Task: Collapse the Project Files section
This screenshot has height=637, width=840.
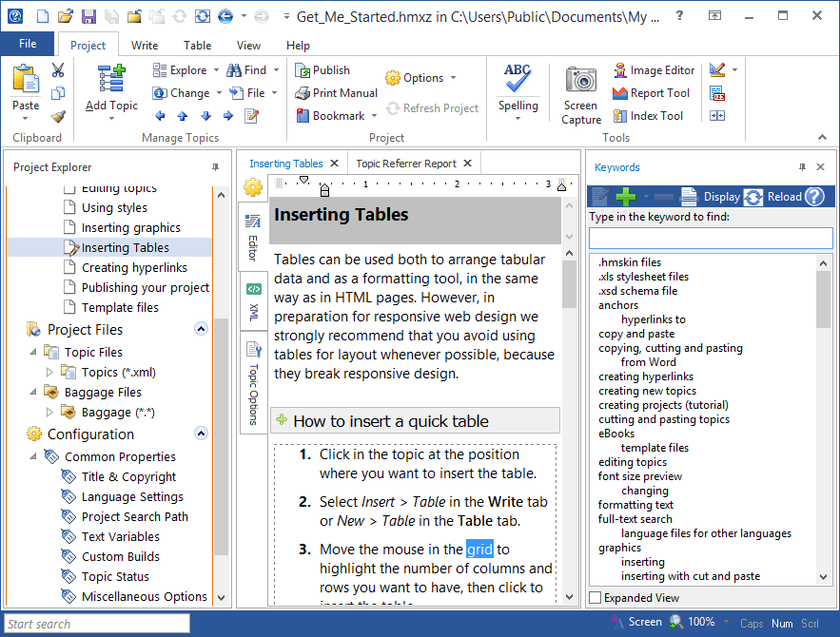Action: pos(201,329)
